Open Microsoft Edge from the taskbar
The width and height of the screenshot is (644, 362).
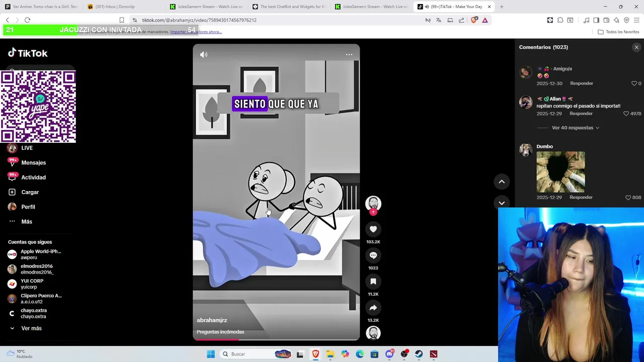pos(360,354)
